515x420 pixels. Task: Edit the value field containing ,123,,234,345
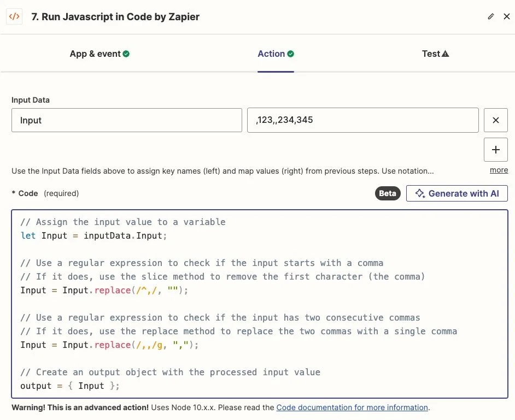(x=363, y=120)
